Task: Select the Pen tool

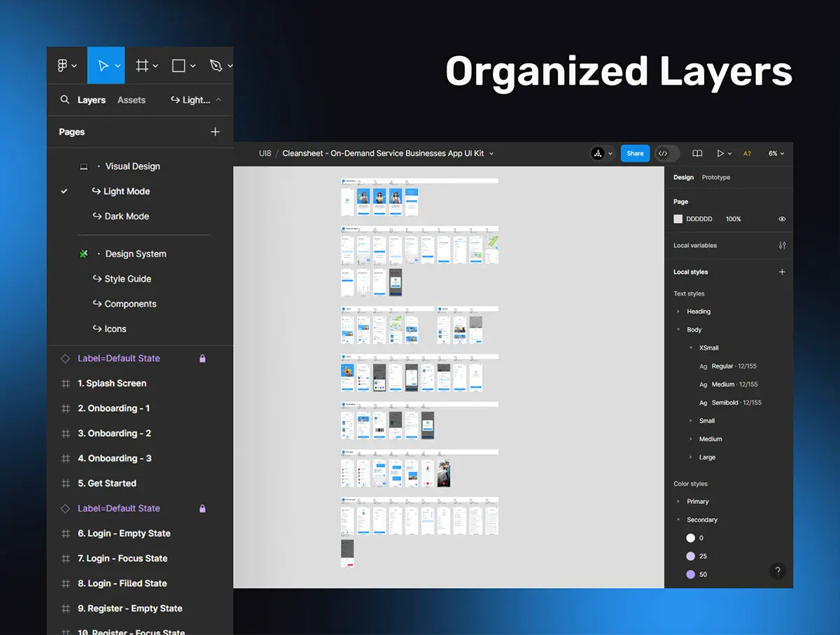Action: pyautogui.click(x=216, y=66)
